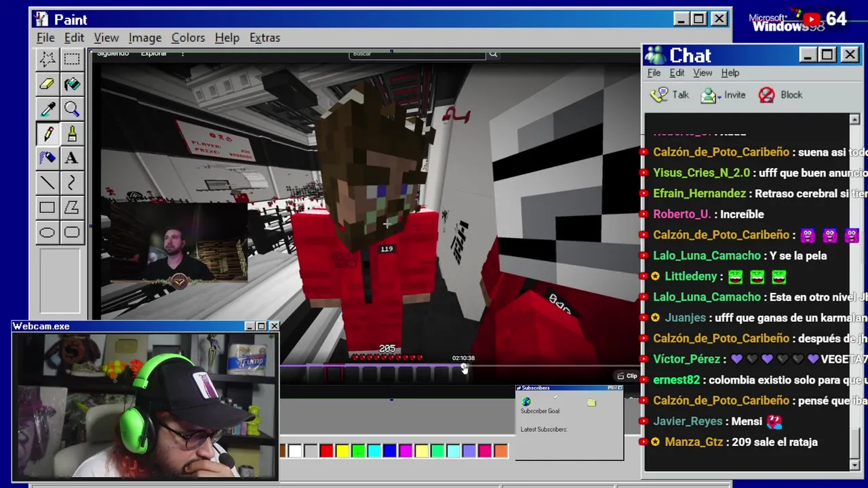Open the View menu in Paint
The image size is (868, 488).
point(106,37)
